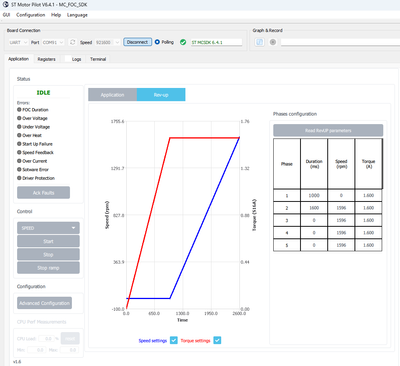Viewport: 400px width, 366px height.
Task: Click the IDLE status label
Action: [43, 93]
